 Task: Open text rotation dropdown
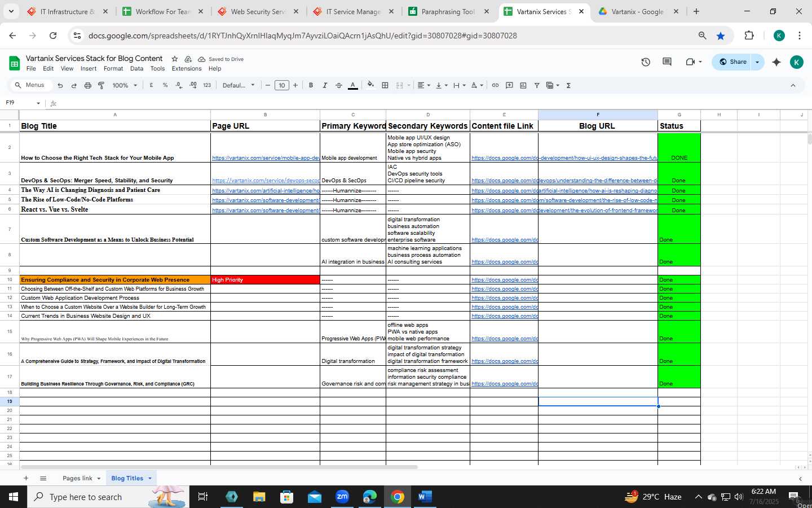click(477, 85)
